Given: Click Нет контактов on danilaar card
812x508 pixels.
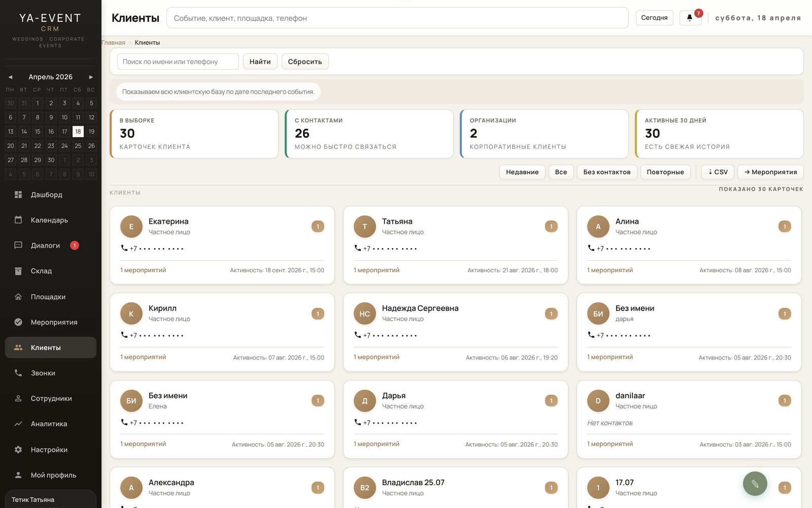Looking at the screenshot, I should pos(610,423).
